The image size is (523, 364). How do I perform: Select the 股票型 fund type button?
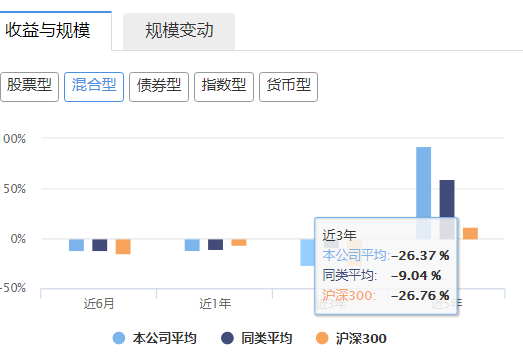point(29,87)
